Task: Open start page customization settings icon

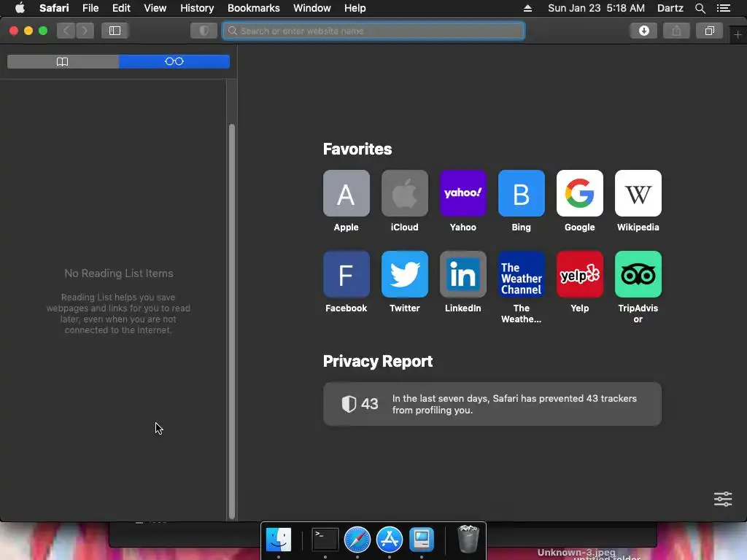Action: point(723,499)
